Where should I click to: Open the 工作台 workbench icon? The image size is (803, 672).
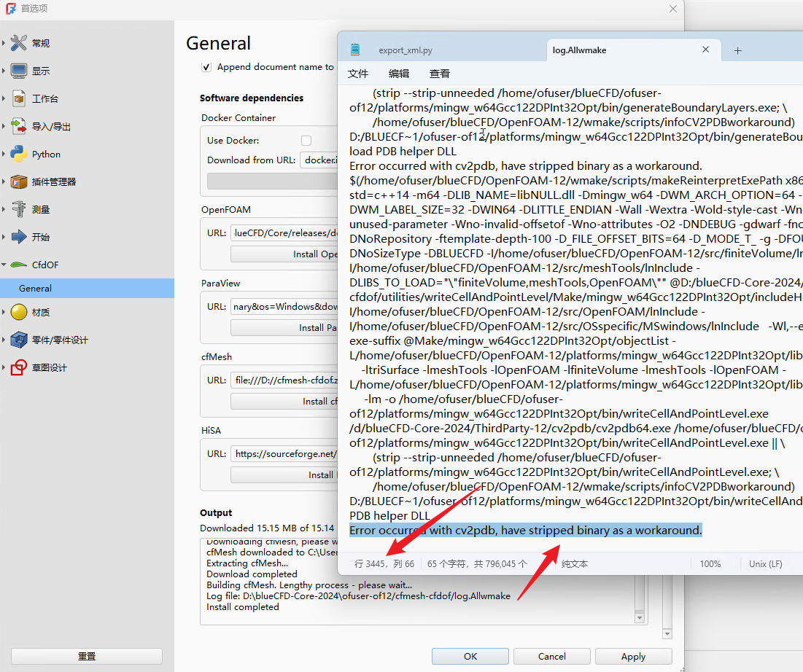pyautogui.click(x=19, y=98)
